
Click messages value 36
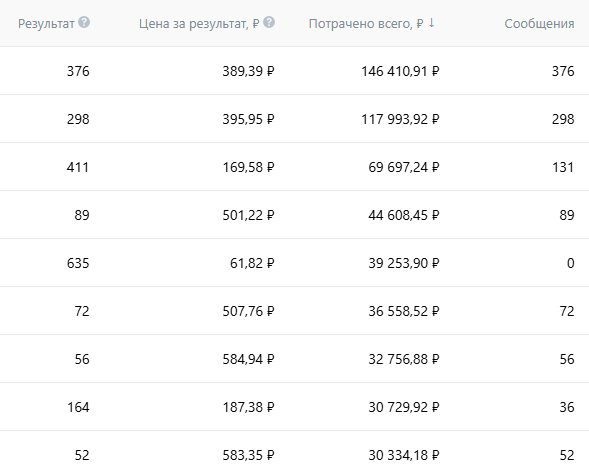pyautogui.click(x=566, y=407)
